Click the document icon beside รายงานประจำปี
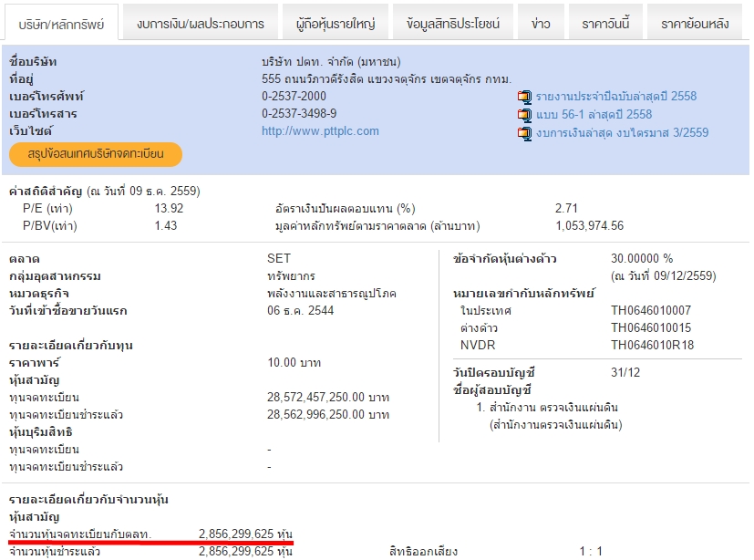The width and height of the screenshot is (754, 560). tap(524, 97)
